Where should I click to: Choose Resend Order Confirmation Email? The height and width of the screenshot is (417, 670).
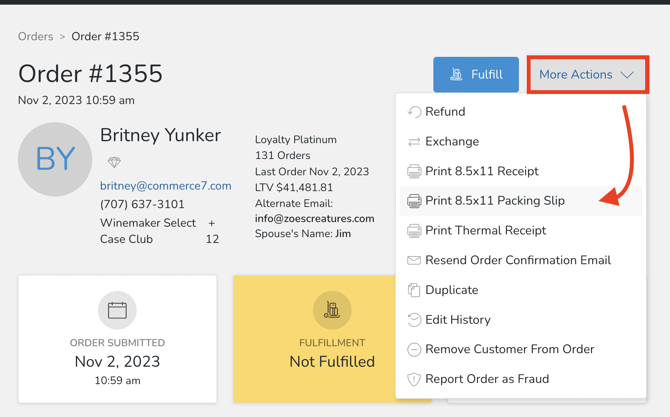[x=517, y=260]
